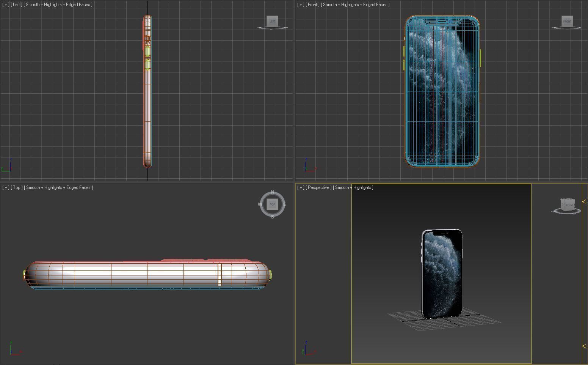
Task: Click the TOP face of the ViewCube
Action: [272, 204]
